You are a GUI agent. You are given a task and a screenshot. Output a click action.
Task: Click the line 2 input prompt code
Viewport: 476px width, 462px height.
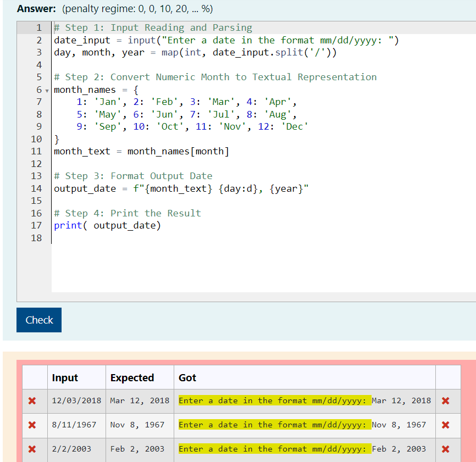(x=226, y=40)
